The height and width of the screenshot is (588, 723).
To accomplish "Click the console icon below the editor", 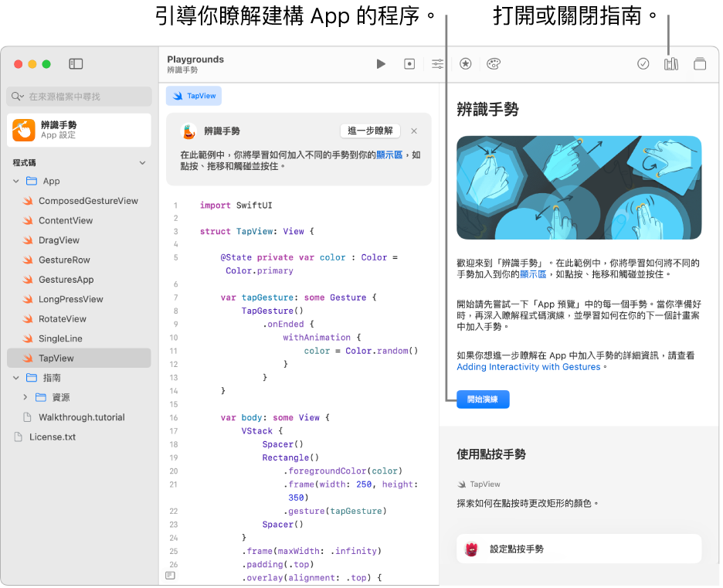I will click(x=170, y=576).
